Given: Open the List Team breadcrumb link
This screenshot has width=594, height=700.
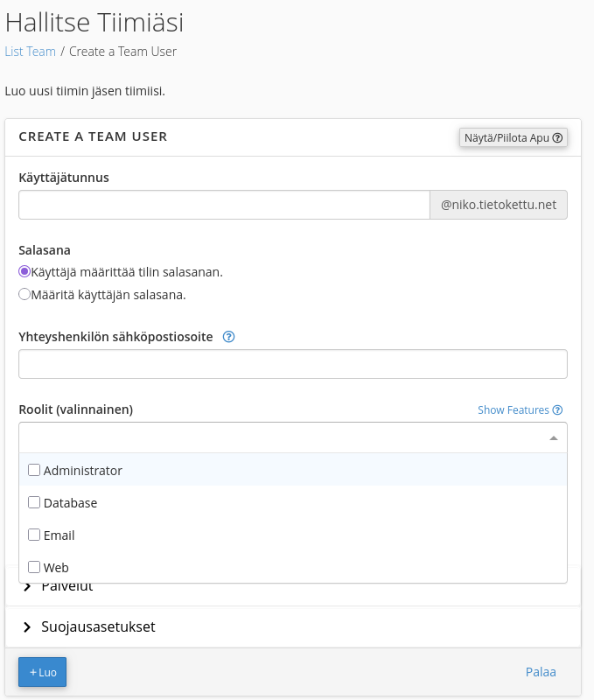Looking at the screenshot, I should click(x=31, y=52).
